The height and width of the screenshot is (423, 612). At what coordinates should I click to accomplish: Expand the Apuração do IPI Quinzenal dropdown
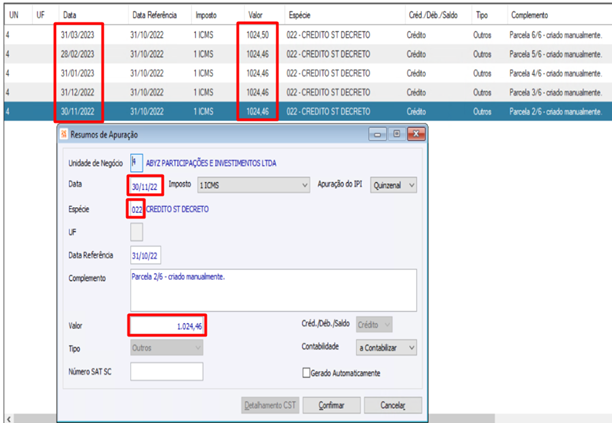(393, 185)
